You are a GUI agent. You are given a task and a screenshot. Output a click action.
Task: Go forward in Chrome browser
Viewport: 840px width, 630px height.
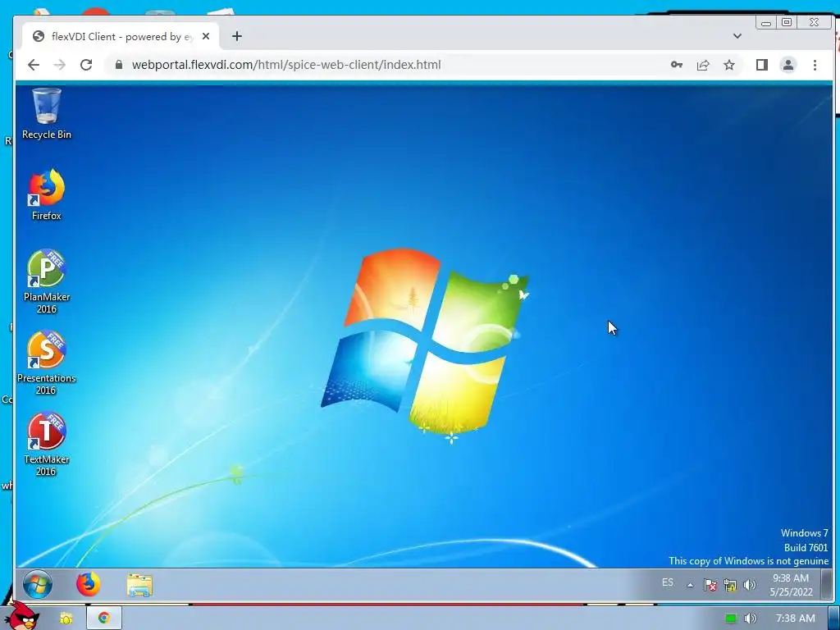60,65
